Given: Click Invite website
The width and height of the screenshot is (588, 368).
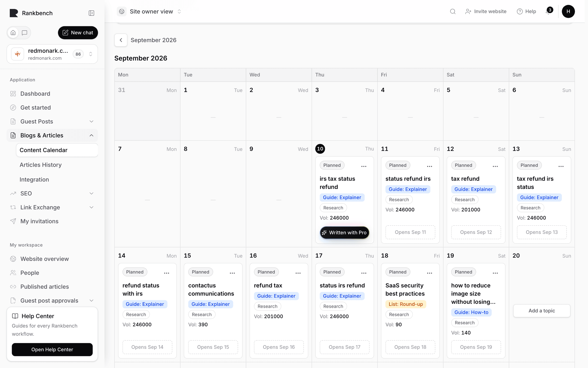Looking at the screenshot, I should tap(486, 12).
